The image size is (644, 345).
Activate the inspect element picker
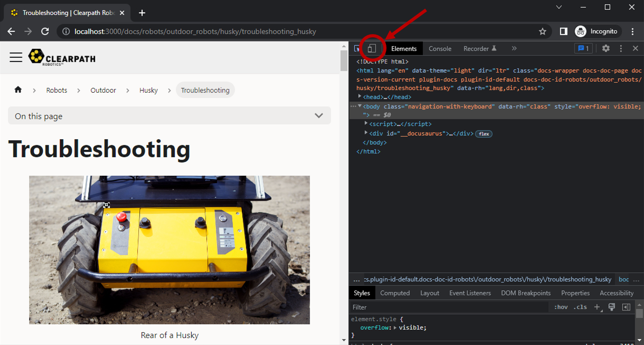click(x=357, y=48)
